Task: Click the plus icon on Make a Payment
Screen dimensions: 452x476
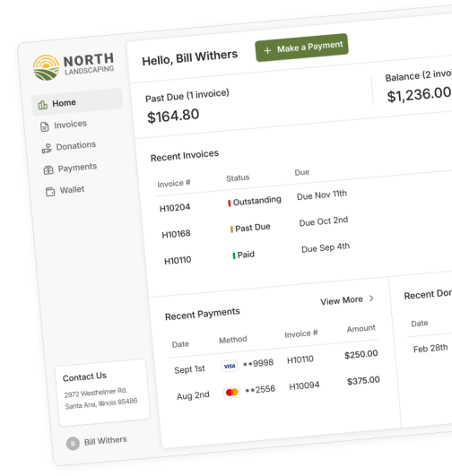Action: [x=267, y=50]
